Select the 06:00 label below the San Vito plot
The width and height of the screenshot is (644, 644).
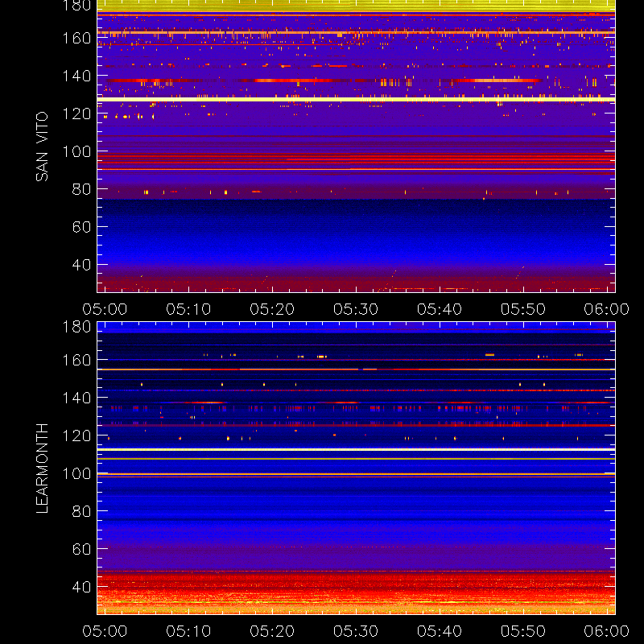coord(607,309)
